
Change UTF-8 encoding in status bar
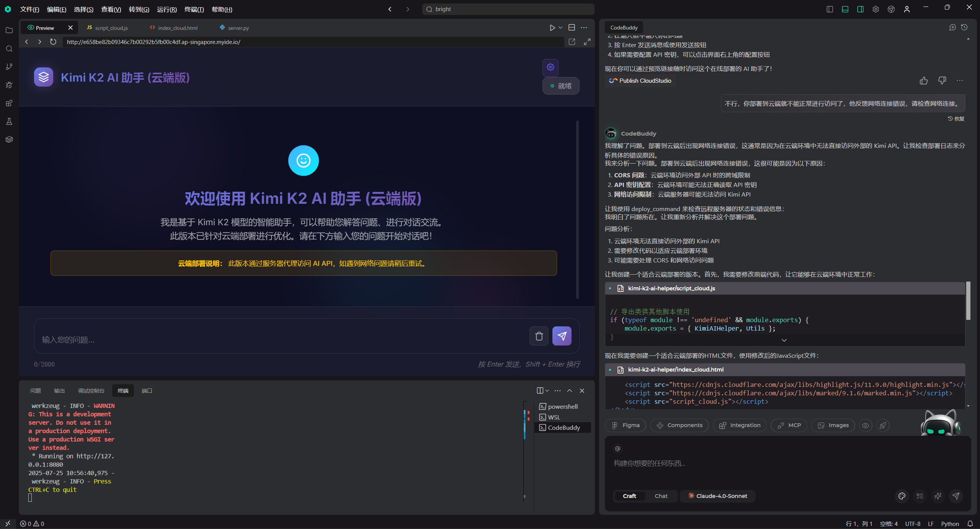[x=913, y=524]
